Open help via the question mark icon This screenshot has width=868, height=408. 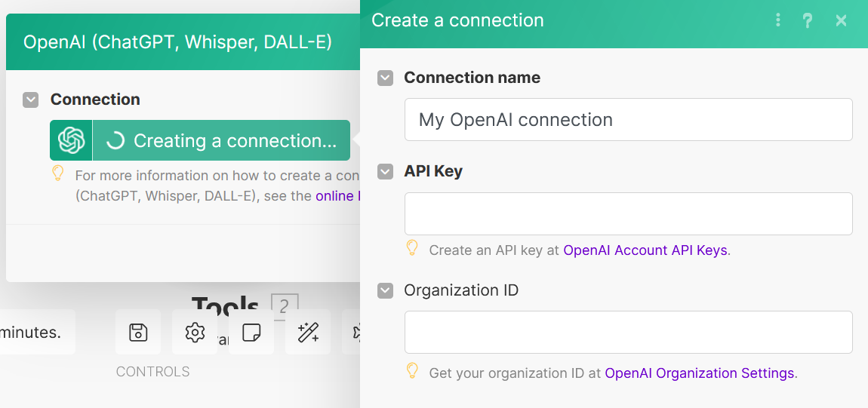point(808,21)
